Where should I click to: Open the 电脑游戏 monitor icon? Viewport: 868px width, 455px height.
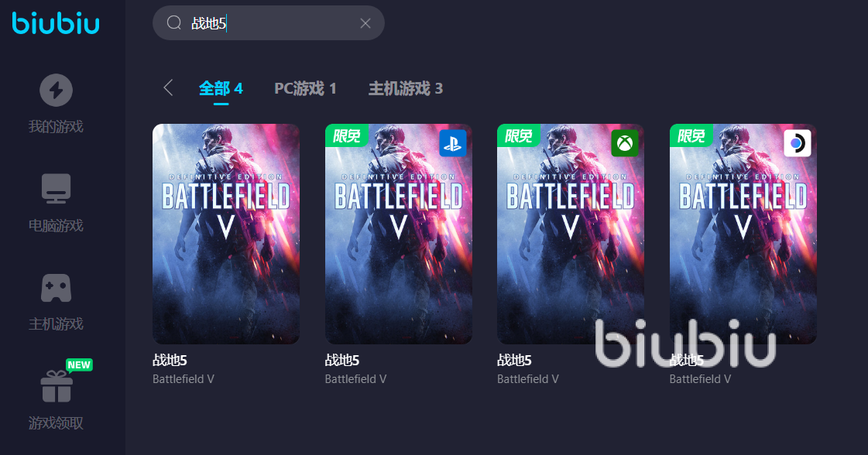[56, 188]
